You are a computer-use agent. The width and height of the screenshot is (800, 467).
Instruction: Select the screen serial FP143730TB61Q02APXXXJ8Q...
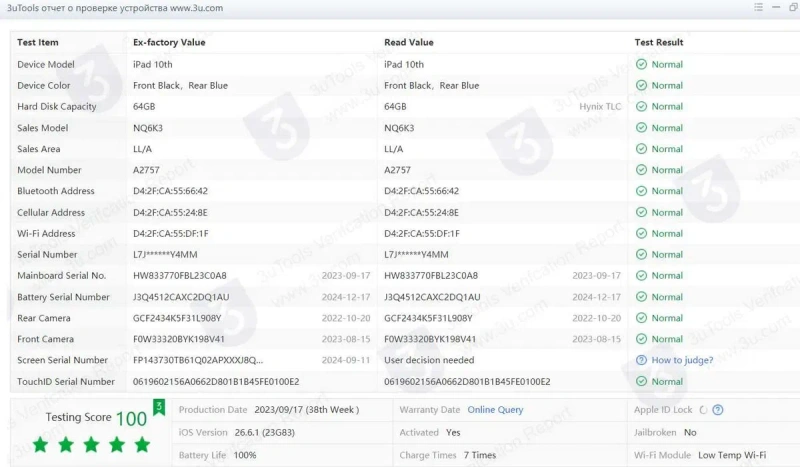[198, 360]
